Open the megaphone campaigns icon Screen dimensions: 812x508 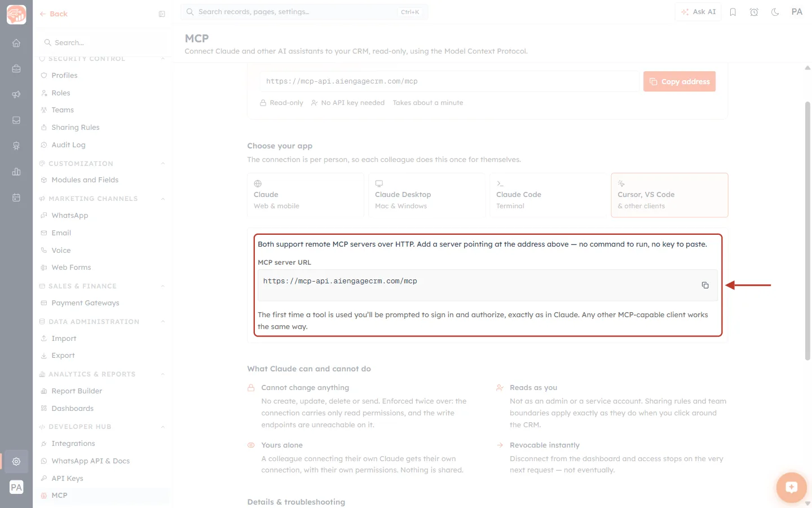(16, 94)
